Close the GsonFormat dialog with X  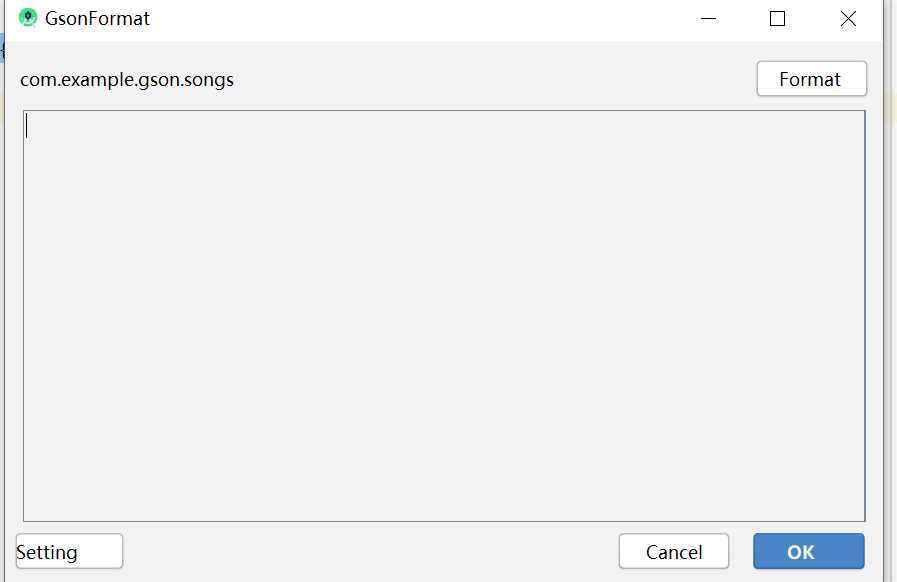point(848,18)
